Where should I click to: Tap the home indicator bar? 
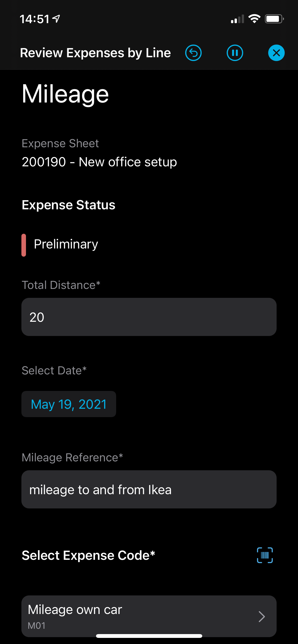pos(149,636)
